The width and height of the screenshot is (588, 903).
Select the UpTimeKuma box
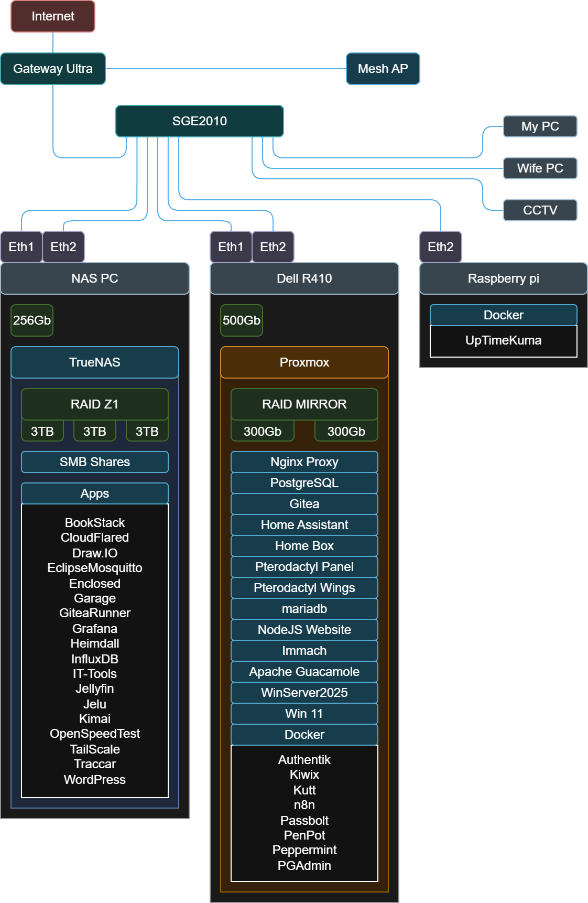click(x=503, y=341)
